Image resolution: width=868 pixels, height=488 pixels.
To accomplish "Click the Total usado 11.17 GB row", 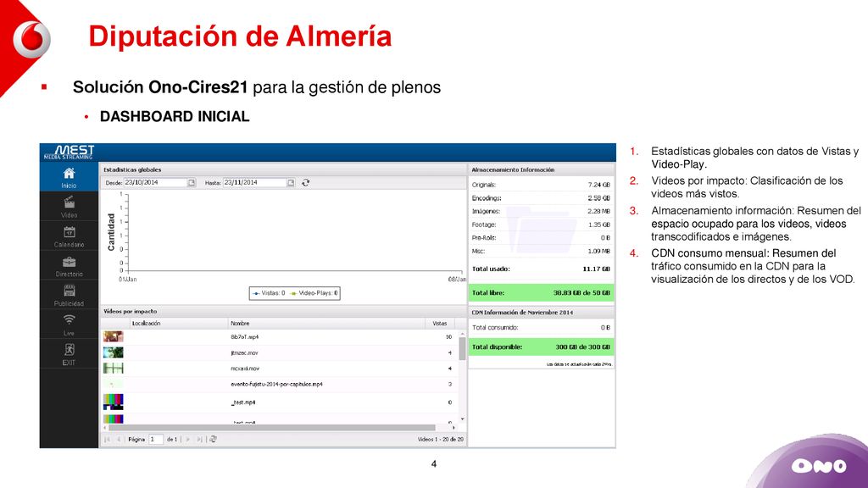I will click(x=541, y=269).
